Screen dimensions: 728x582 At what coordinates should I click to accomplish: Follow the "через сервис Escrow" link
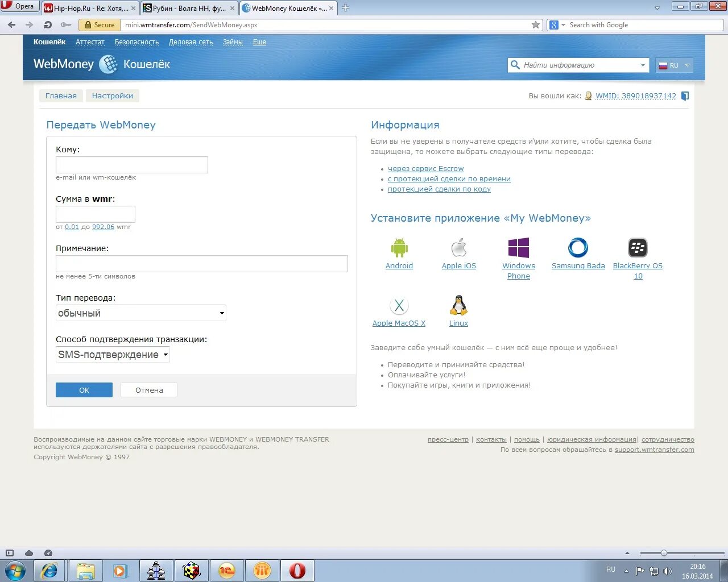426,169
